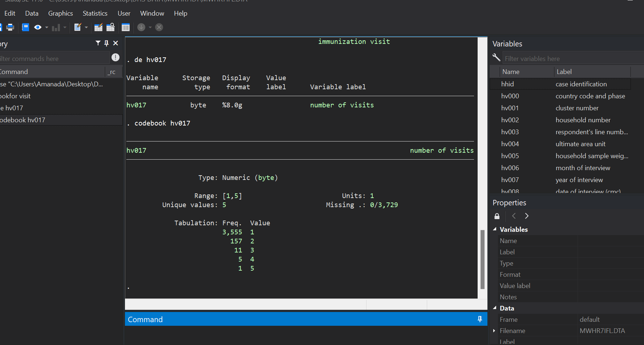
Task: Open the dropdown arrow beside the Viewer icon
Action: (x=46, y=27)
